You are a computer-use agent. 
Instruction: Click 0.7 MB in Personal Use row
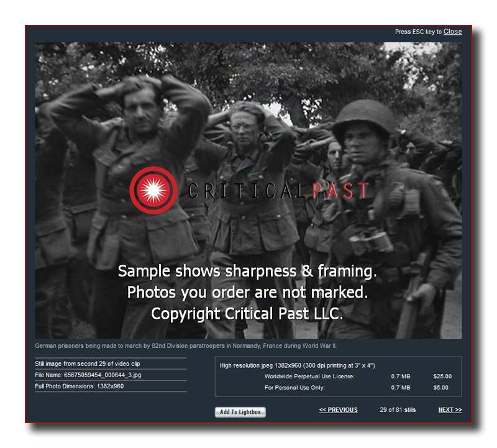401,388
